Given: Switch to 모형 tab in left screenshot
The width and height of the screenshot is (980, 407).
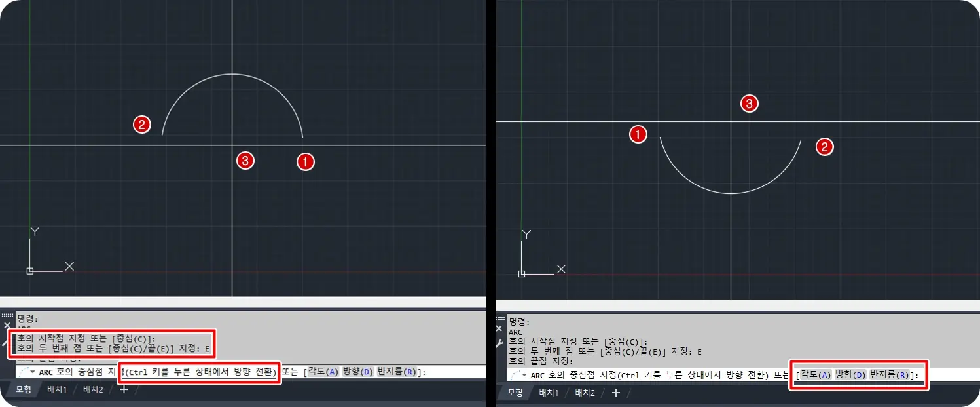Looking at the screenshot, I should point(24,389).
